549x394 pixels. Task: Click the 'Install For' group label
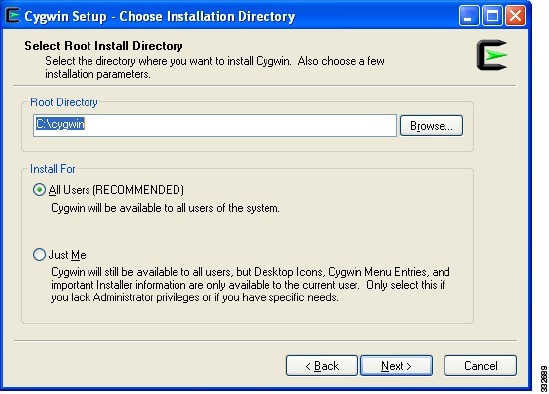(x=53, y=169)
